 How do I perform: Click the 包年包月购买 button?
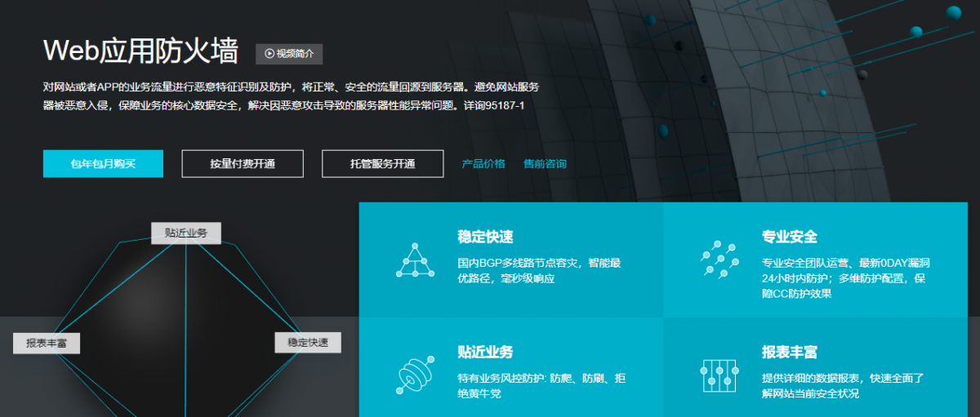point(103,163)
